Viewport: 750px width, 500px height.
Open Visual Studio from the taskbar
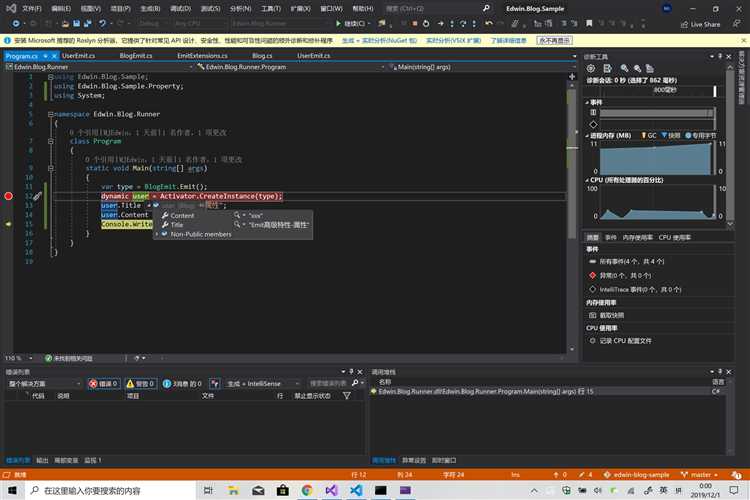[331, 490]
